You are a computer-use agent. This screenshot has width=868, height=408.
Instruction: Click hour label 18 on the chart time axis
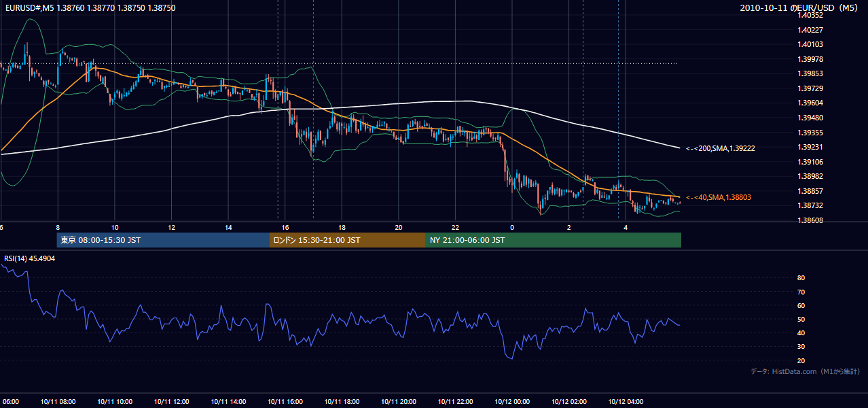(x=342, y=228)
